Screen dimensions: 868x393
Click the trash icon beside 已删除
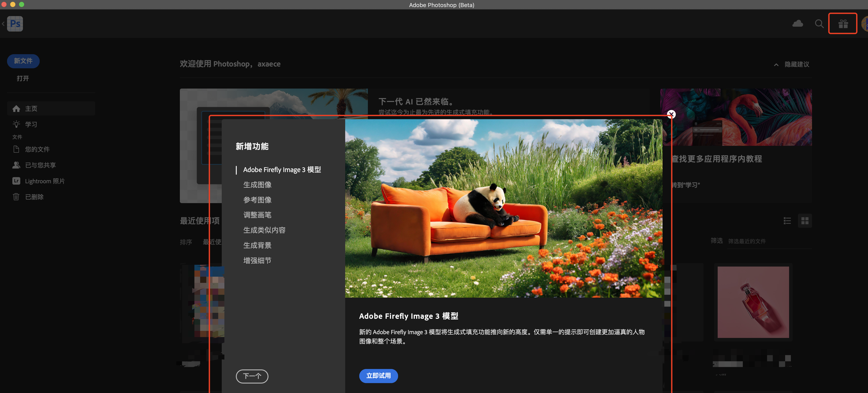click(16, 197)
